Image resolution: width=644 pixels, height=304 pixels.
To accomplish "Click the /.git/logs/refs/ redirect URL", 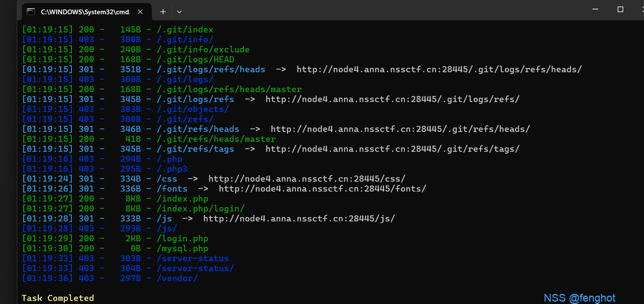I will coord(392,100).
